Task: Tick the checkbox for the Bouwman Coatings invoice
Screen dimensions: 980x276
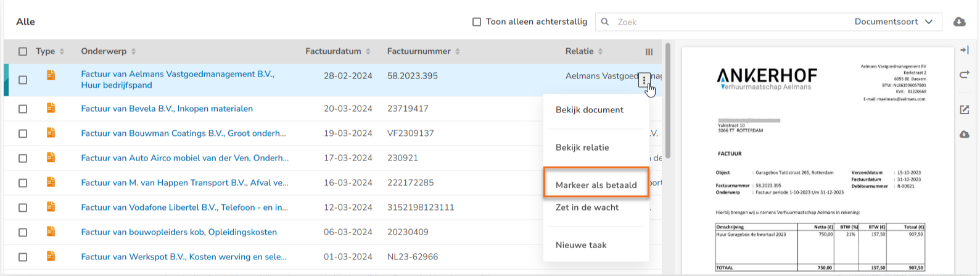Action: coord(23,134)
